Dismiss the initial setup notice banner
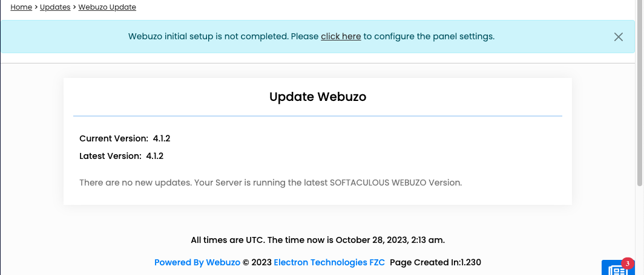The height and width of the screenshot is (275, 644). 618,37
